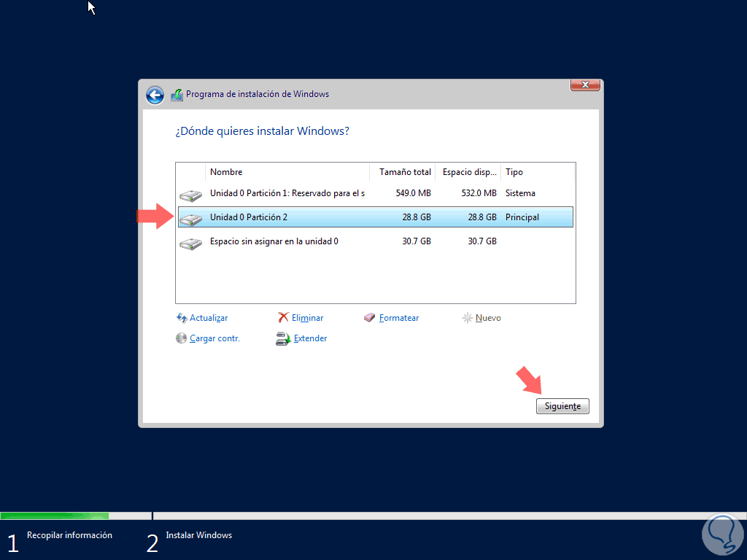Close the Windows setup dialog
Image resolution: width=747 pixels, height=560 pixels.
(x=585, y=85)
